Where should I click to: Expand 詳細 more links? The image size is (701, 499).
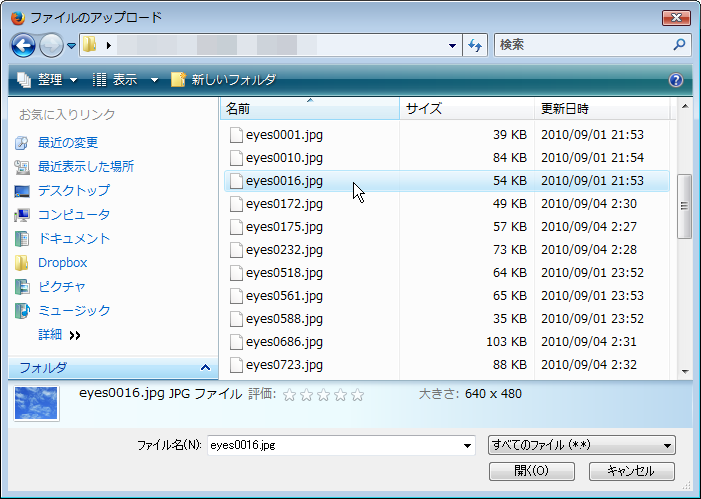pyautogui.click(x=59, y=334)
